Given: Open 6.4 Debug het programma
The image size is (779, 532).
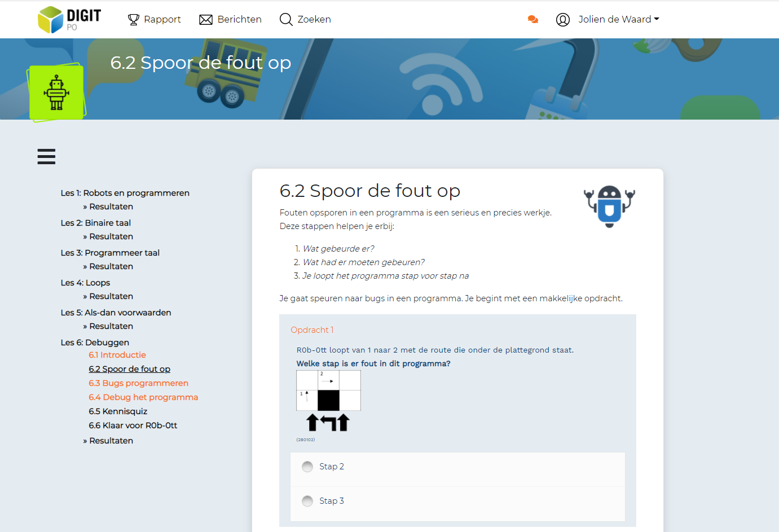Looking at the screenshot, I should point(143,397).
